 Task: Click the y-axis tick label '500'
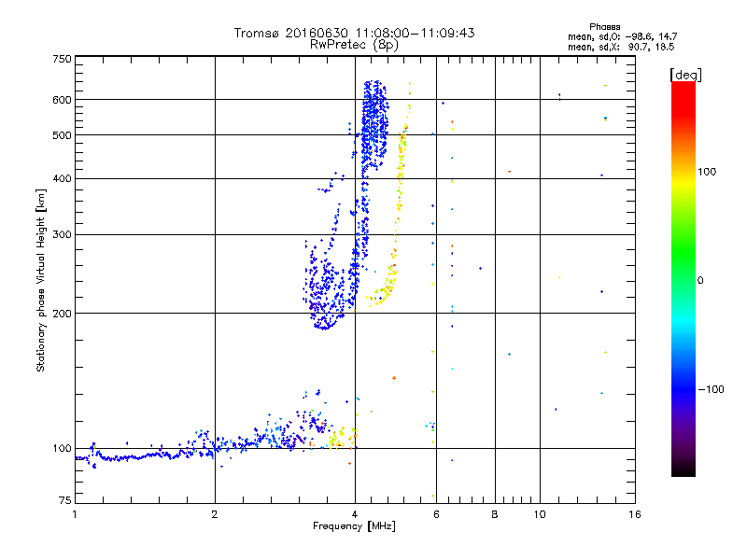(62, 135)
